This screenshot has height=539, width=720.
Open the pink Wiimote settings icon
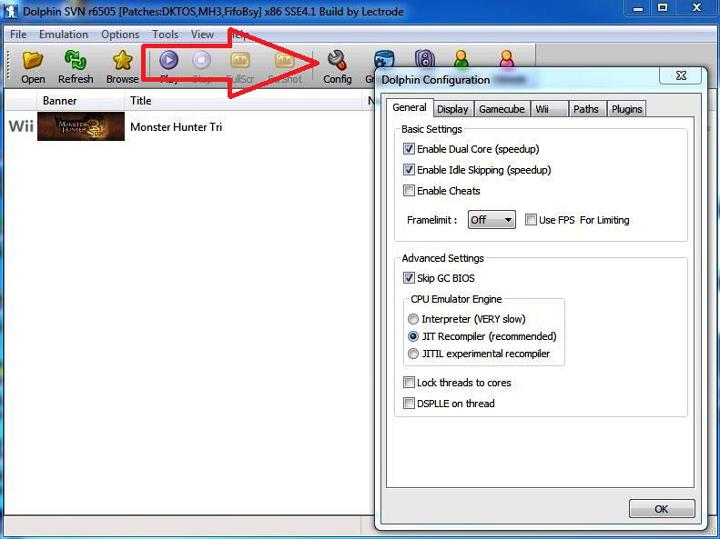pos(506,59)
